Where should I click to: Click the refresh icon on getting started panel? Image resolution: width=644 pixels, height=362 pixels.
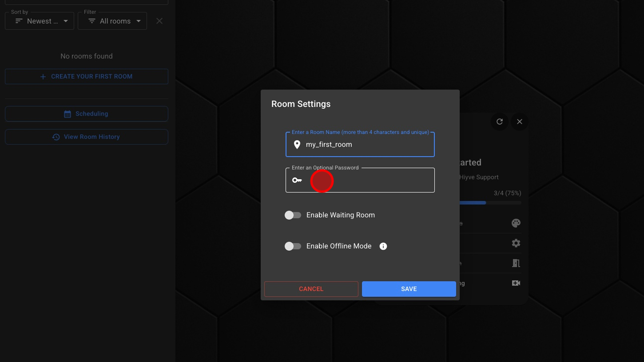click(x=500, y=122)
